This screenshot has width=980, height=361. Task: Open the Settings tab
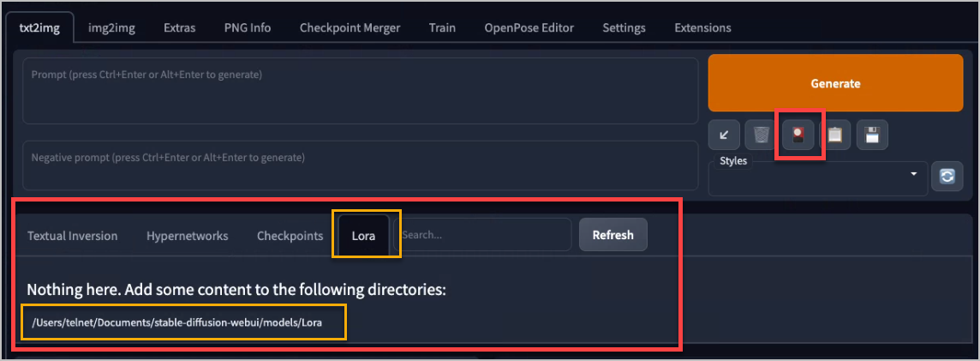tap(624, 27)
